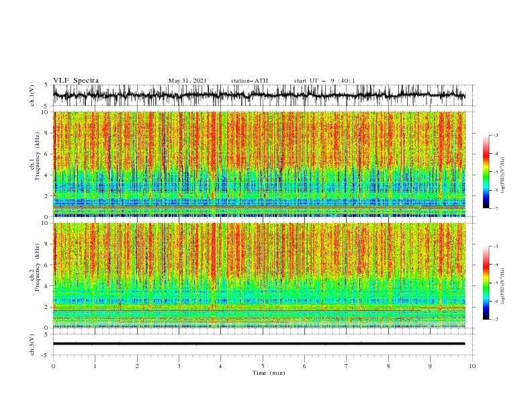The width and height of the screenshot is (532, 411).
Task: Click the ch.2 frequency tick label "8"
Action: (46, 244)
